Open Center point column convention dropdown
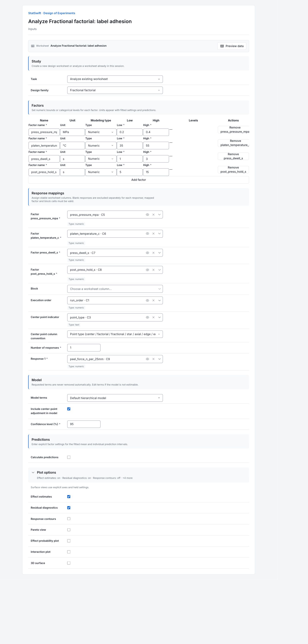This screenshot has width=308, height=644. [115, 334]
